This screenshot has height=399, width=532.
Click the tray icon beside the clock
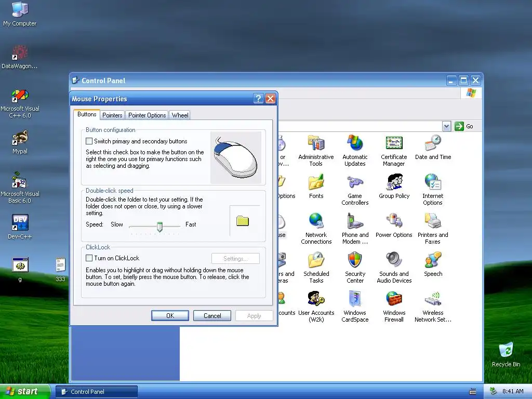point(494,391)
